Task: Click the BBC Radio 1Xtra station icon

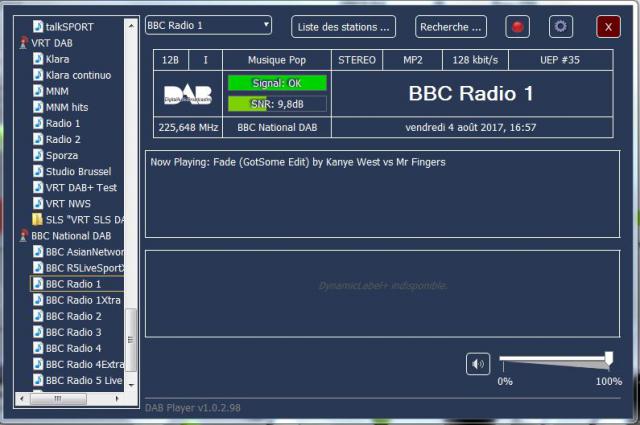Action: (x=38, y=300)
